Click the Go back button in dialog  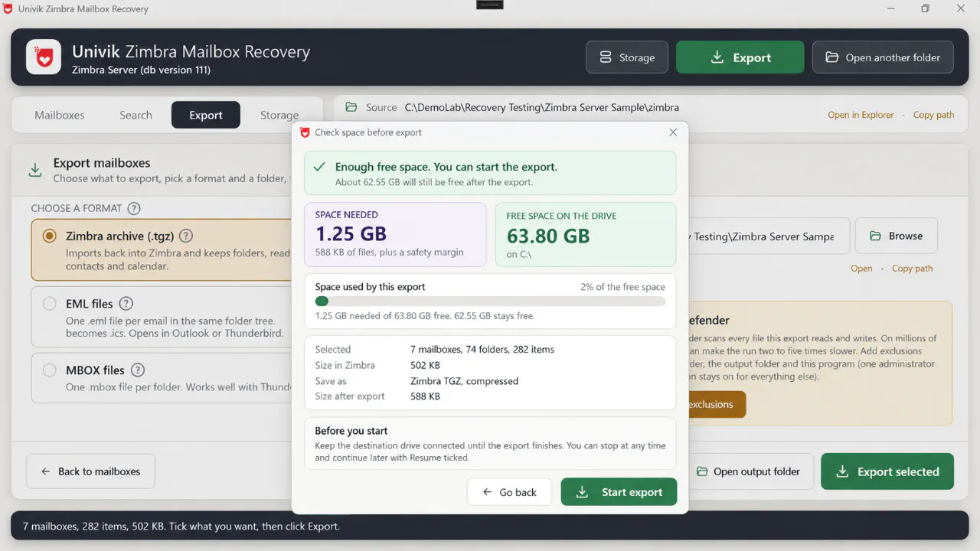tap(509, 492)
